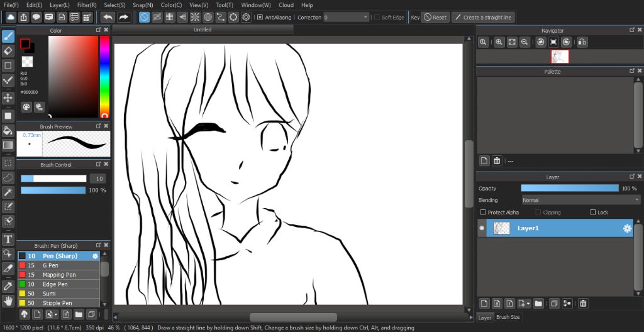Image resolution: width=644 pixels, height=332 pixels.
Task: Enable concentric circle snap
Action: [208, 17]
